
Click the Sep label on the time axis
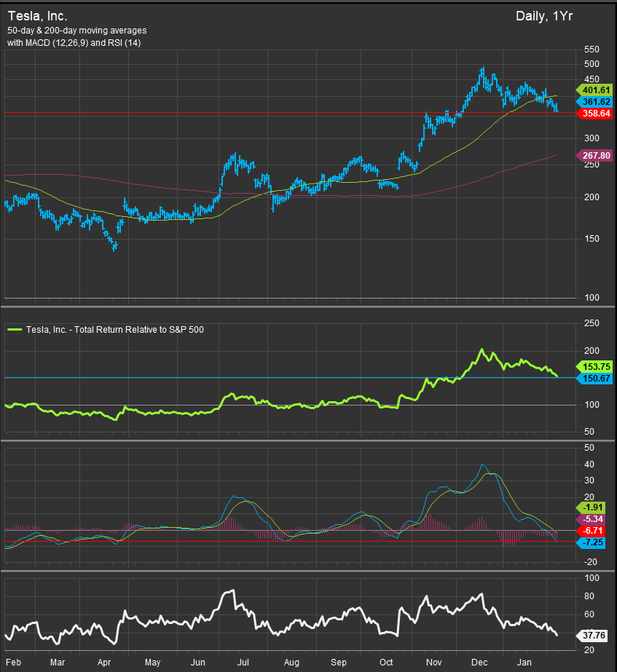click(x=339, y=662)
